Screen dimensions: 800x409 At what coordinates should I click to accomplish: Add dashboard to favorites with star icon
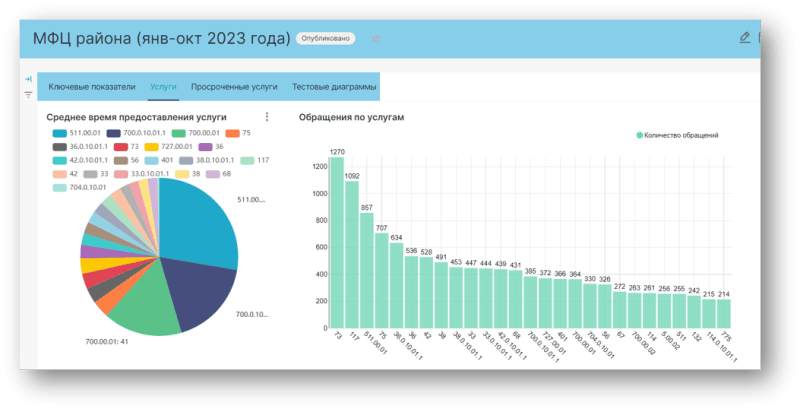[x=376, y=39]
